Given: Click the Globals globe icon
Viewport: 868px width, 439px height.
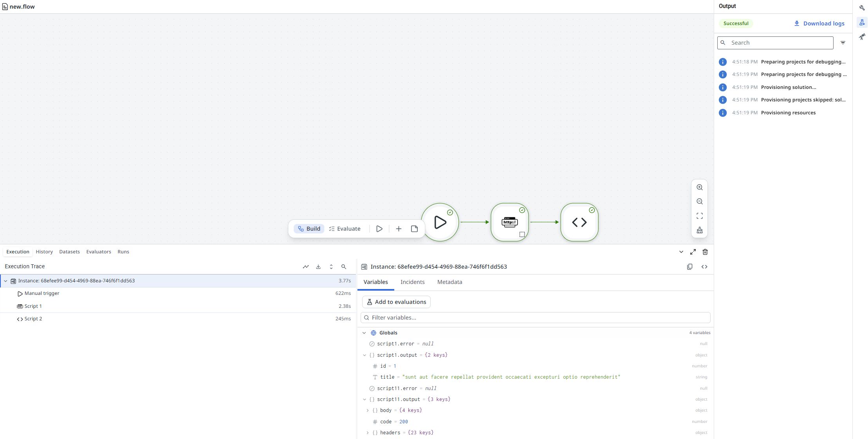Looking at the screenshot, I should click(x=374, y=333).
